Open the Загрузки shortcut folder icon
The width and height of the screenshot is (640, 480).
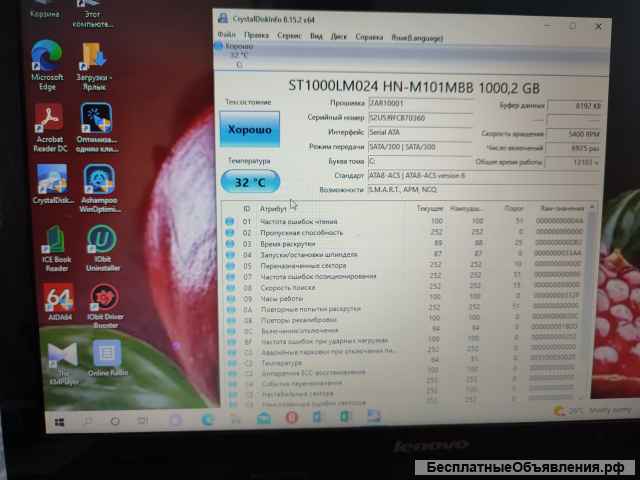[x=92, y=66]
